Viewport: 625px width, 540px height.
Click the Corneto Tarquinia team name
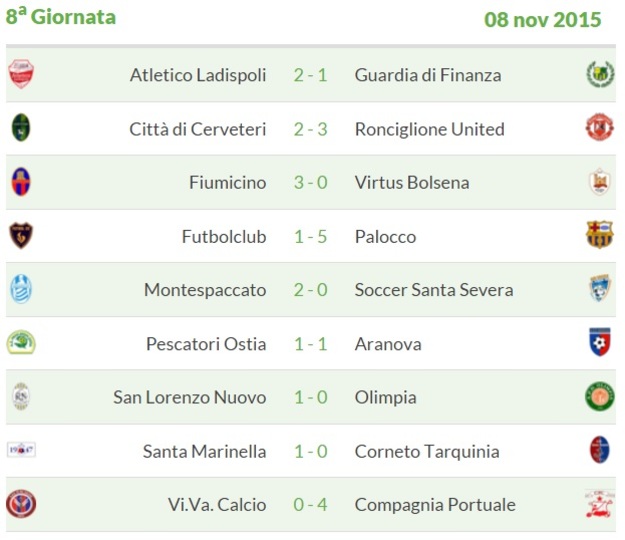(427, 452)
